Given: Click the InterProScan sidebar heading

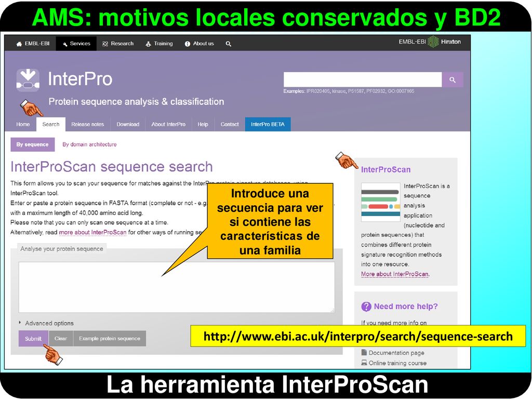Looking at the screenshot, I should (386, 170).
